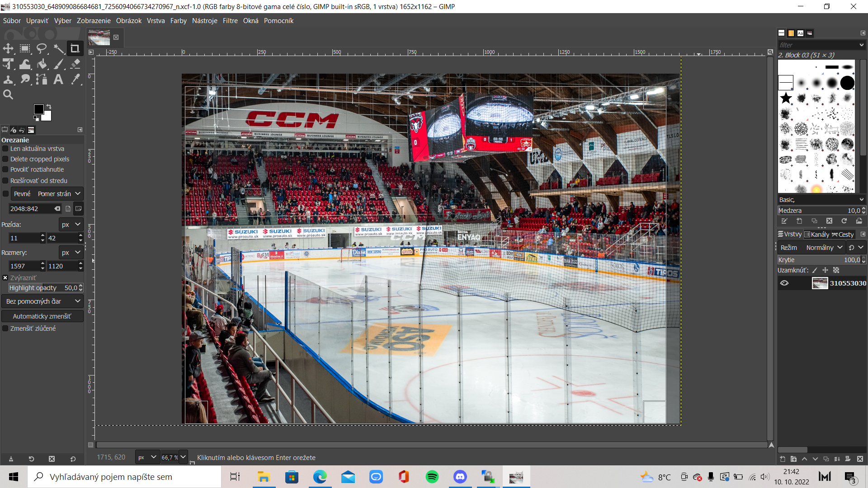Set aspect ratio to landscape orientation

pos(79,209)
